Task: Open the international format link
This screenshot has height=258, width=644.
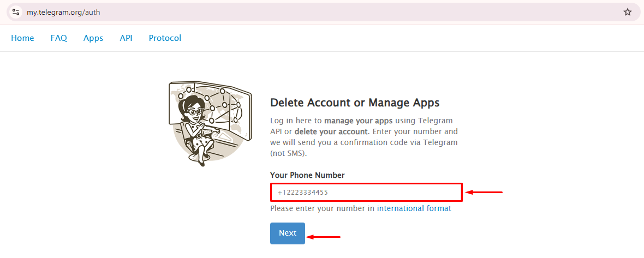Action: 414,208
